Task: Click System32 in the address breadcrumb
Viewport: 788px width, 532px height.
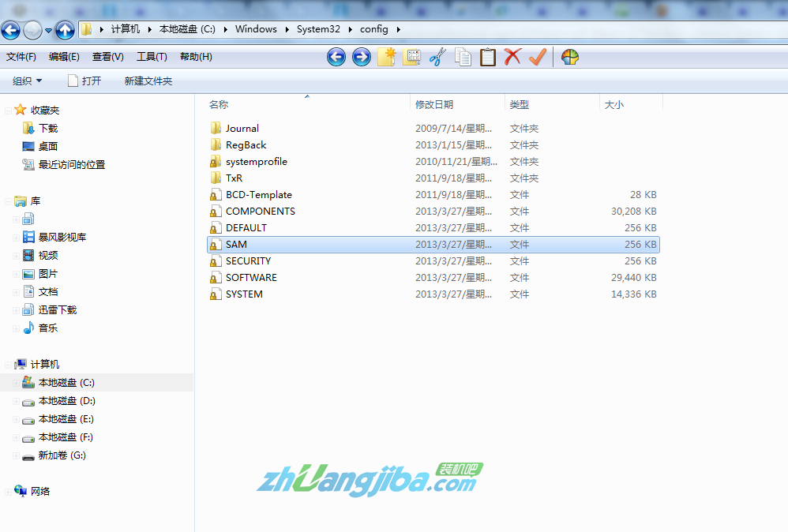Action: 318,29
